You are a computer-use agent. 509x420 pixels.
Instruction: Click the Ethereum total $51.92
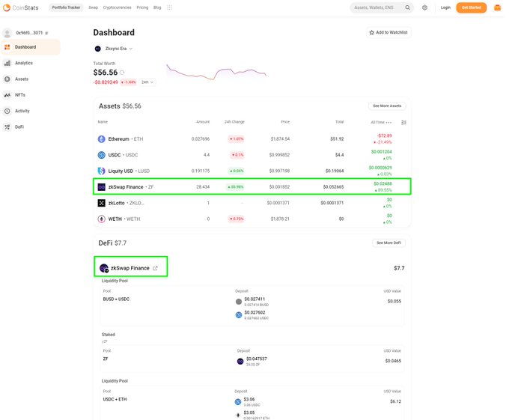(x=337, y=139)
